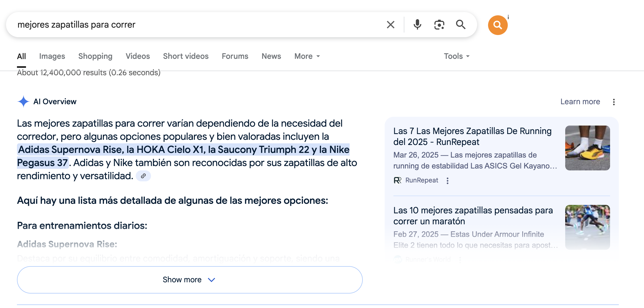Click into the search text field

click(197, 25)
